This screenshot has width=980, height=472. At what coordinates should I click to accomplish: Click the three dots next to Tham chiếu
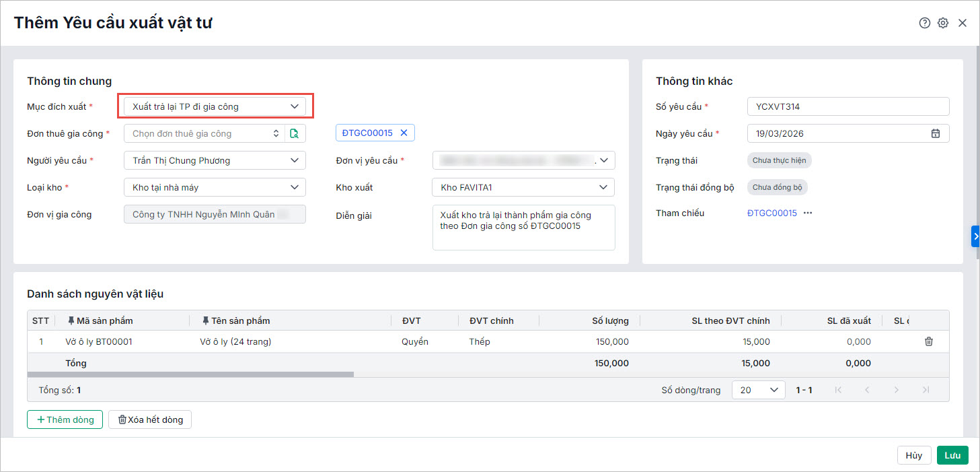pyautogui.click(x=808, y=213)
